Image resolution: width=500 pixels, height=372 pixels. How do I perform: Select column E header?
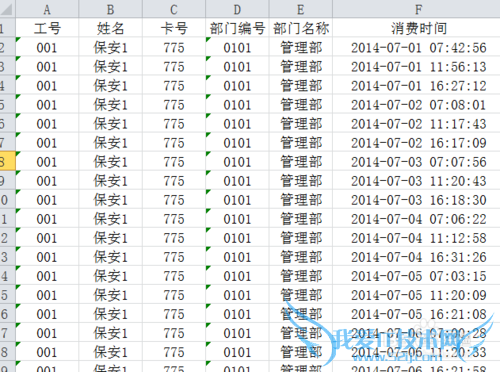pos(301,9)
